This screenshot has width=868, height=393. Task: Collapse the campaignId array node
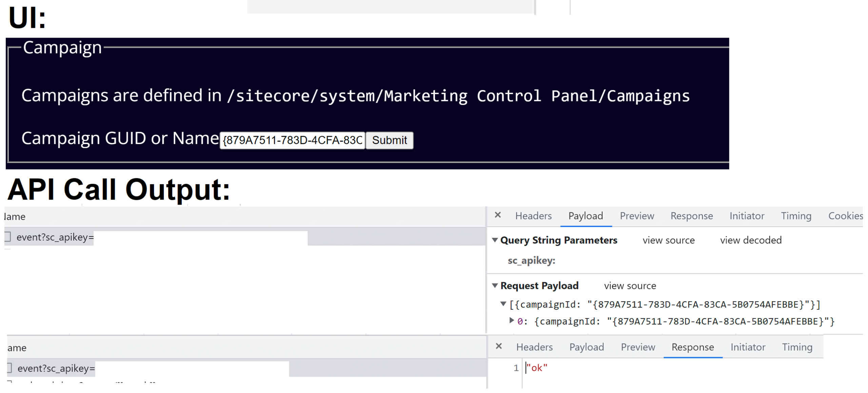[503, 304]
